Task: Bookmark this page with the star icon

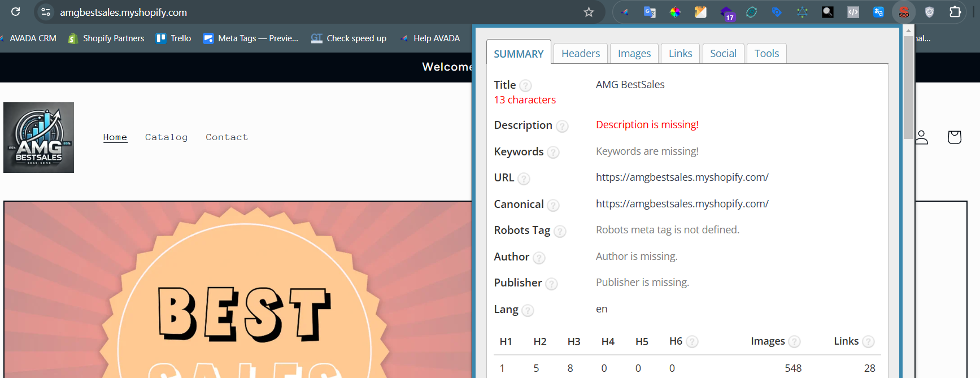Action: click(589, 12)
